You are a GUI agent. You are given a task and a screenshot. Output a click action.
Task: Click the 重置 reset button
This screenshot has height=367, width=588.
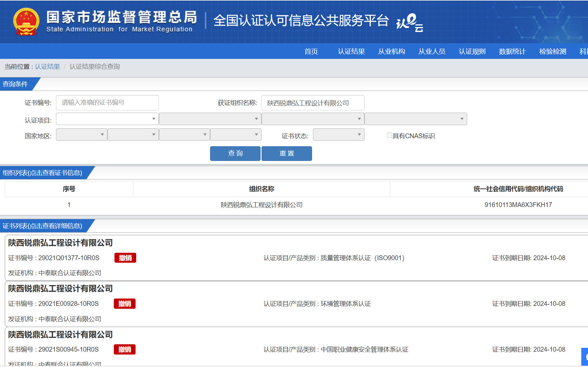pos(287,153)
